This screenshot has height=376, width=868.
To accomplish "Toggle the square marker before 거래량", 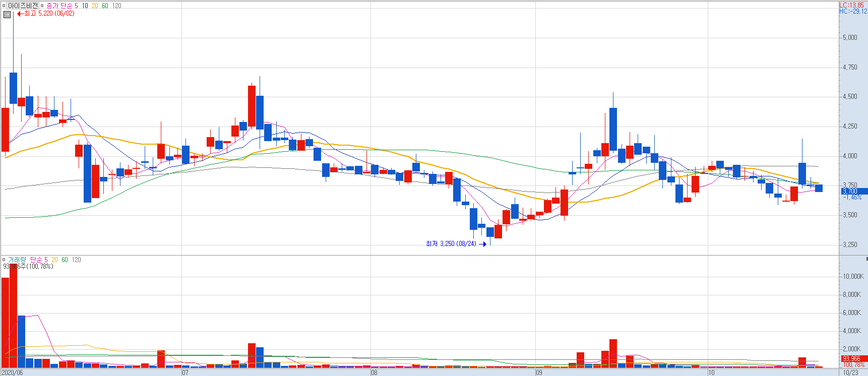I will tap(4, 260).
